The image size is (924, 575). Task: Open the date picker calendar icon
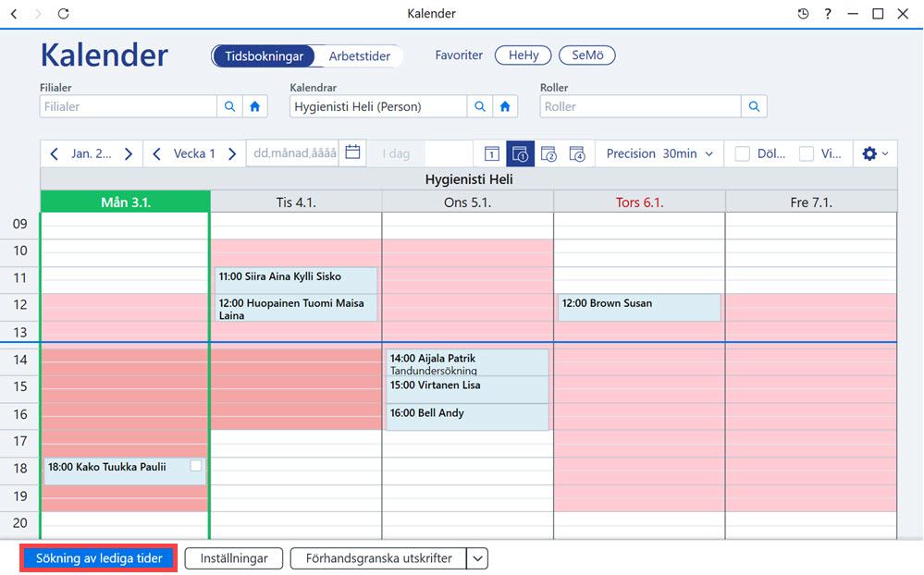pos(353,153)
